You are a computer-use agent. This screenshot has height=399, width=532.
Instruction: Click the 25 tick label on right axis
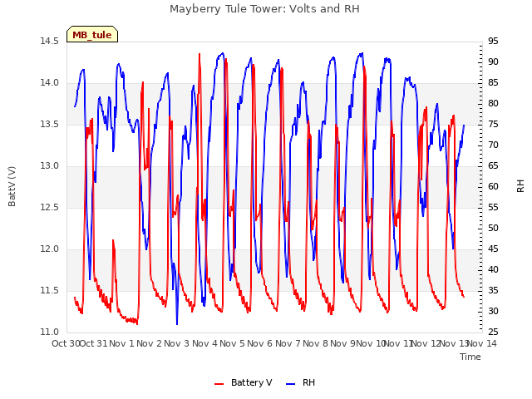pyautogui.click(x=493, y=332)
